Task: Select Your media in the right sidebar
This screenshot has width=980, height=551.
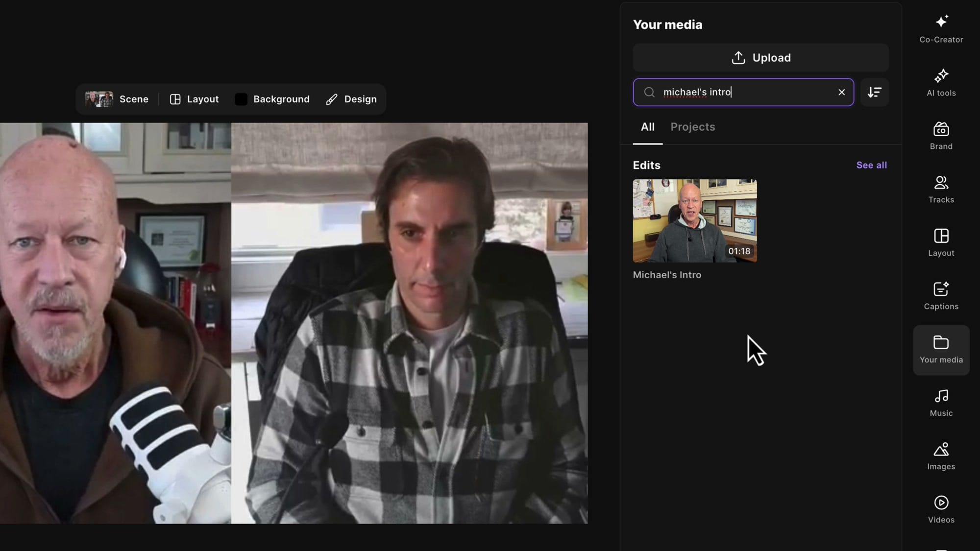Action: tap(941, 349)
